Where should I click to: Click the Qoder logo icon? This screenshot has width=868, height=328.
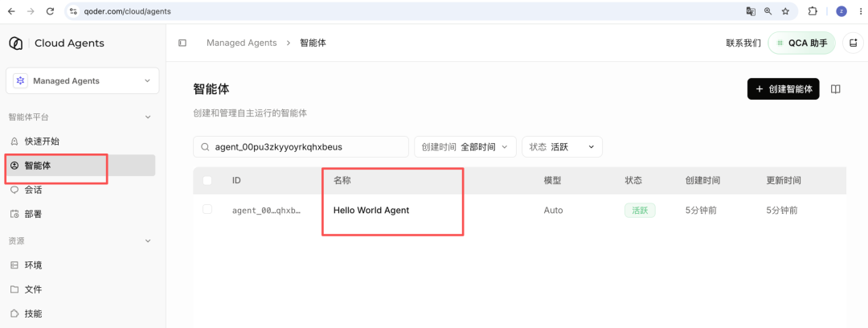pyautogui.click(x=15, y=43)
